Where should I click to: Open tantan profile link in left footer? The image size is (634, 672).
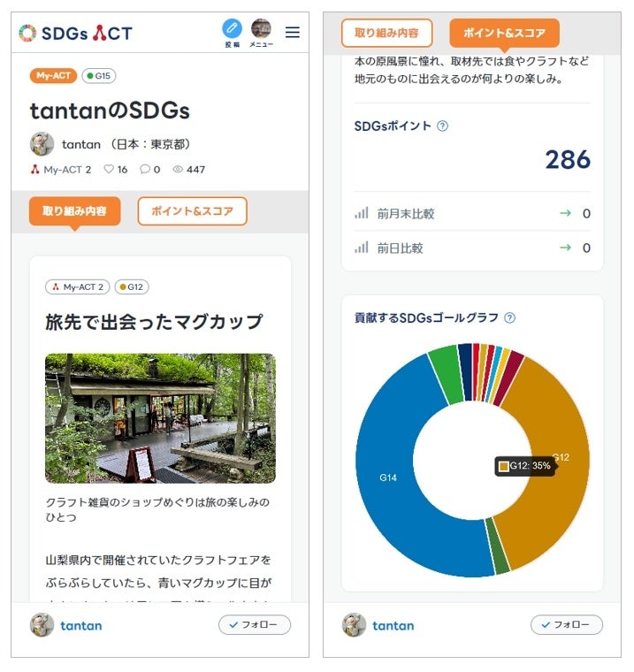point(80,625)
